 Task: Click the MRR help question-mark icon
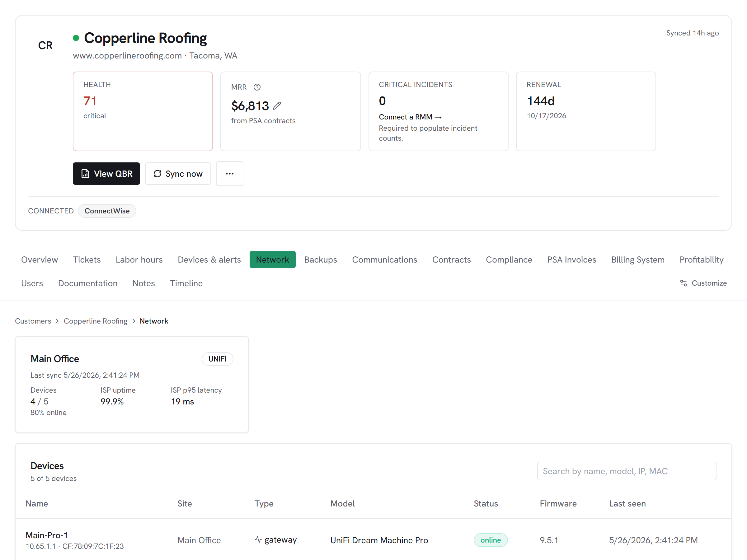pyautogui.click(x=257, y=87)
